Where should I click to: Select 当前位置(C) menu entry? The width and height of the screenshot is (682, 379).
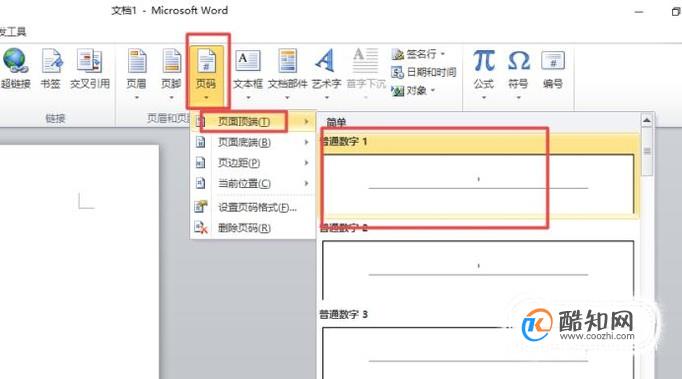coord(253,183)
